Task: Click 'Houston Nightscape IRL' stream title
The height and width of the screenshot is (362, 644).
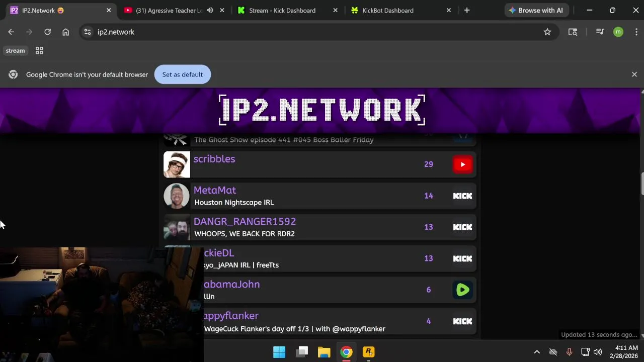Action: (234, 202)
